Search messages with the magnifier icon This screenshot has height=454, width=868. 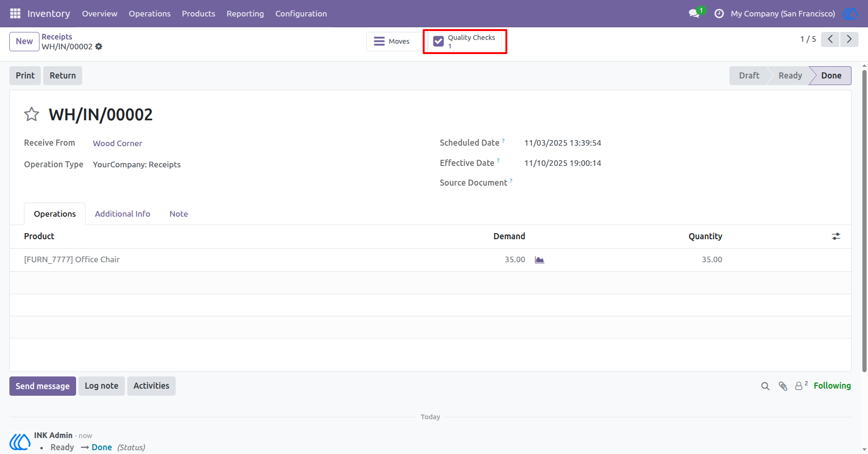coord(765,386)
